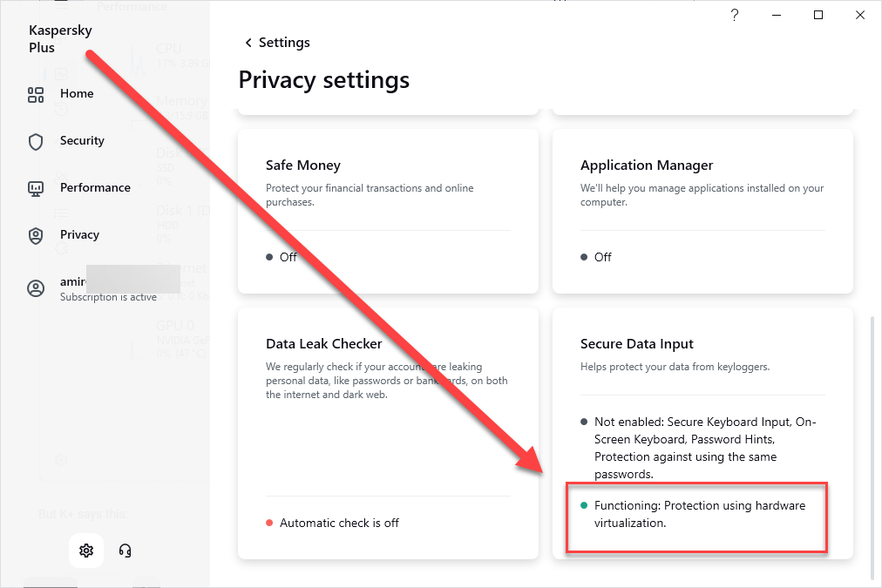Image resolution: width=882 pixels, height=588 pixels.
Task: Open the Home menu item
Action: [x=77, y=94]
